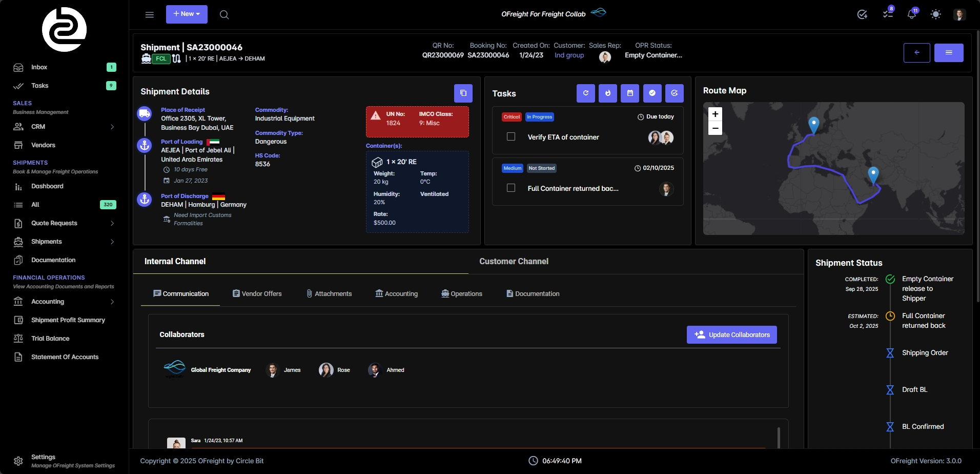
Task: Open the notifications bell icon
Action: coord(911,14)
